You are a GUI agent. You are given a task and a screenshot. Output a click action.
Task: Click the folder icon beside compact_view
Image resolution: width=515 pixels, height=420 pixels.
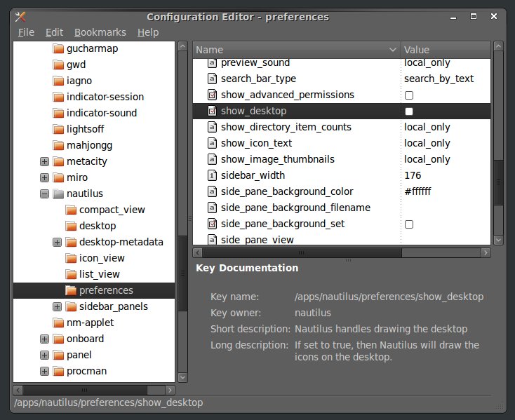pyautogui.click(x=71, y=210)
